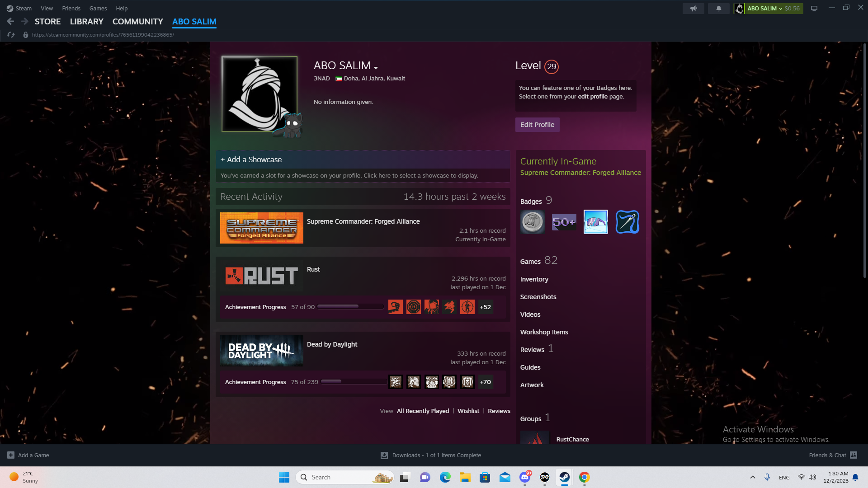
Task: Open the announcements megaphone icon
Action: pos(693,8)
